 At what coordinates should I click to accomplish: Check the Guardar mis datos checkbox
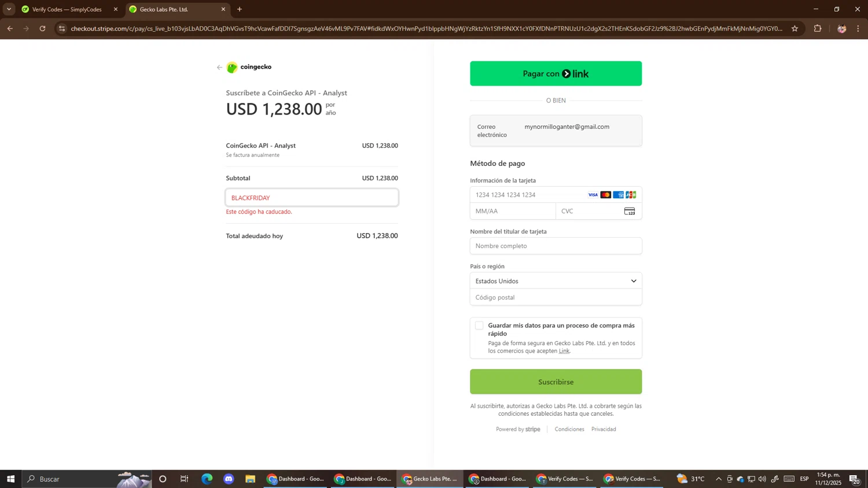pos(479,326)
